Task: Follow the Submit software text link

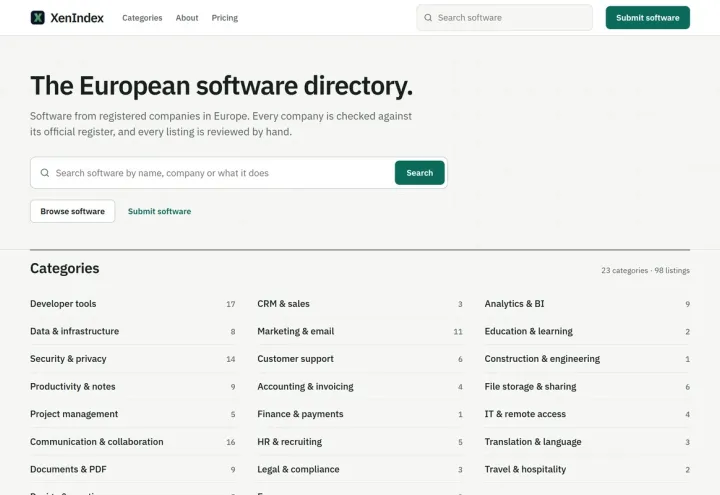Action: (159, 211)
